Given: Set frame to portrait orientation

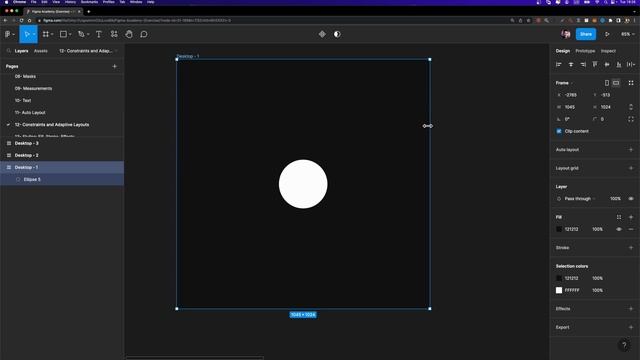Looking at the screenshot, I should pos(607,83).
